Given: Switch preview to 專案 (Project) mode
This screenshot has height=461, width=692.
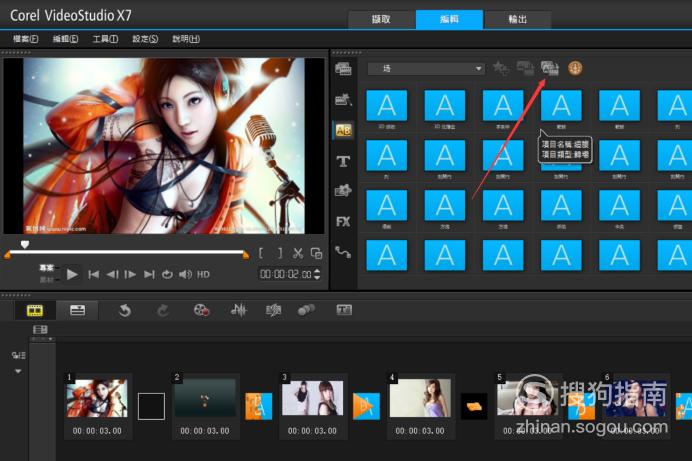Looking at the screenshot, I should (47, 268).
